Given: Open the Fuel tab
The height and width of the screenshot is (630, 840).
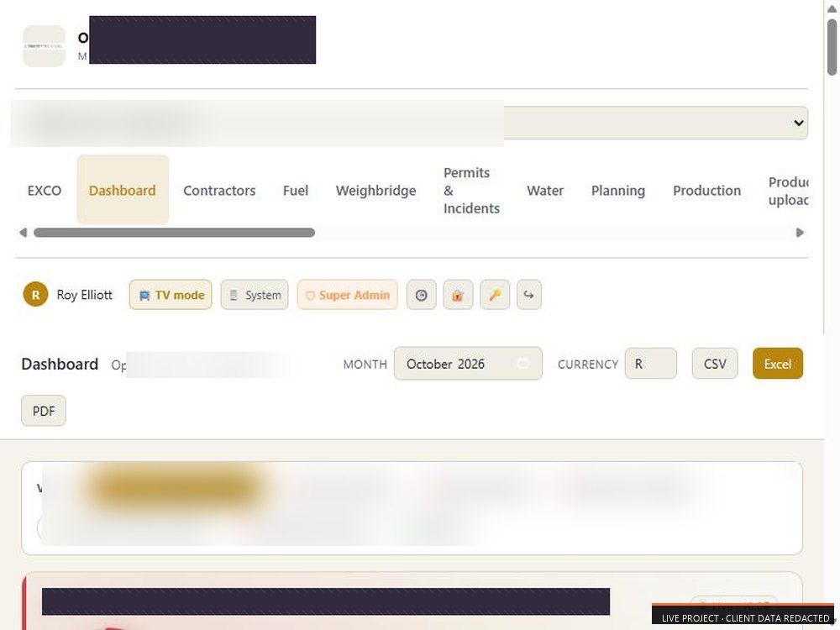Looking at the screenshot, I should tap(295, 191).
